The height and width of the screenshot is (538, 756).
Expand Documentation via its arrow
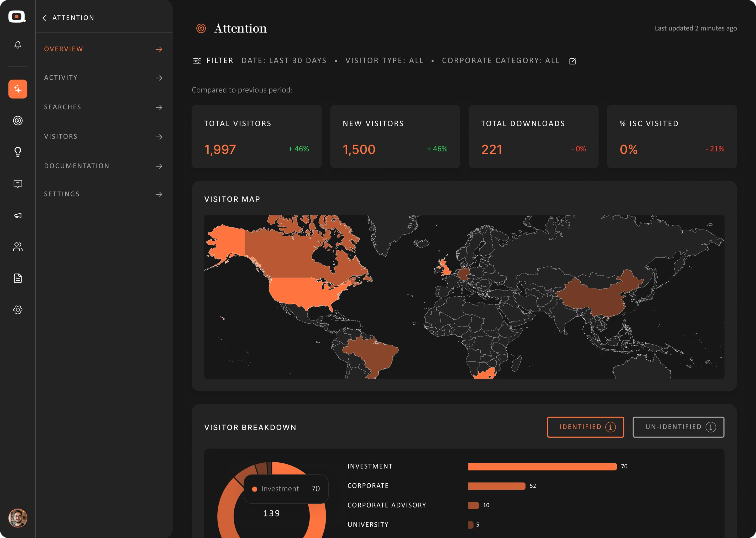pyautogui.click(x=159, y=166)
